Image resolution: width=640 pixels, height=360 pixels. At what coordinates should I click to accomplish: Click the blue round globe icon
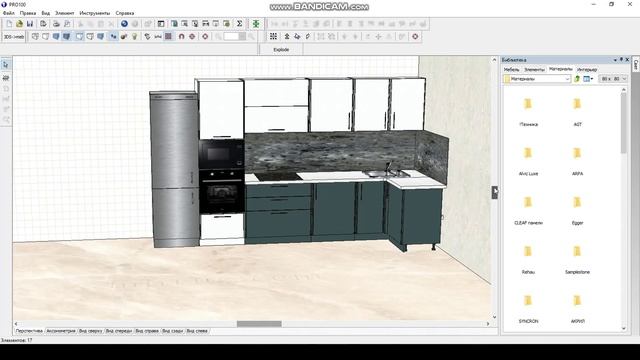pyautogui.click(x=124, y=24)
